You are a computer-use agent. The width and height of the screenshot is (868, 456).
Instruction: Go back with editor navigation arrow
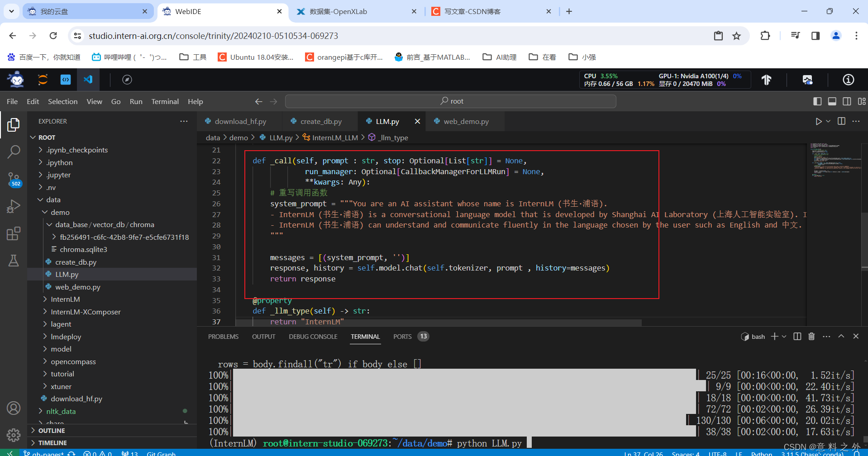258,101
